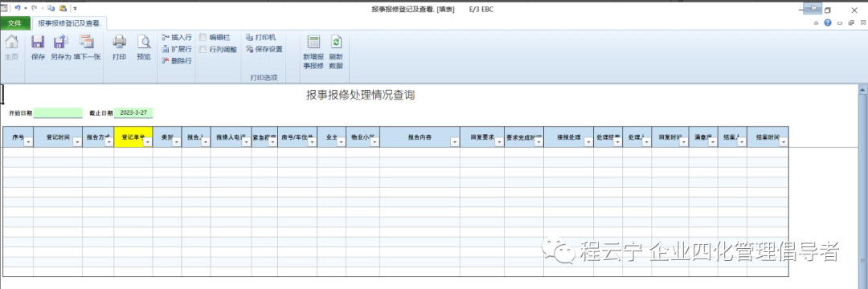Image resolution: width=868 pixels, height=289 pixels.
Task: Open the 报修人电话 column filter dropdown
Action: point(246,142)
